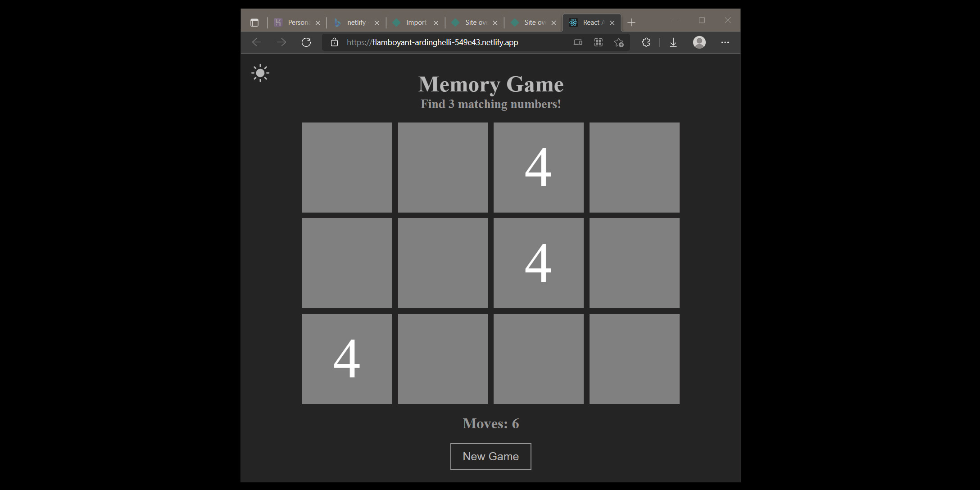980x490 pixels.
Task: Click the address bar URL field
Action: pyautogui.click(x=432, y=42)
